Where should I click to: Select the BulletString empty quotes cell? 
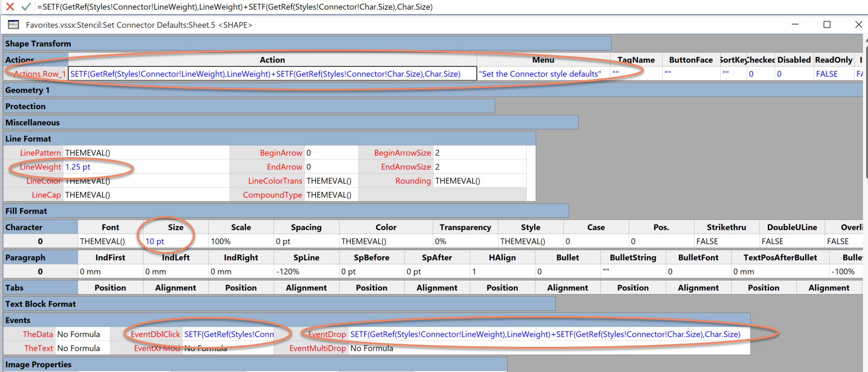633,272
